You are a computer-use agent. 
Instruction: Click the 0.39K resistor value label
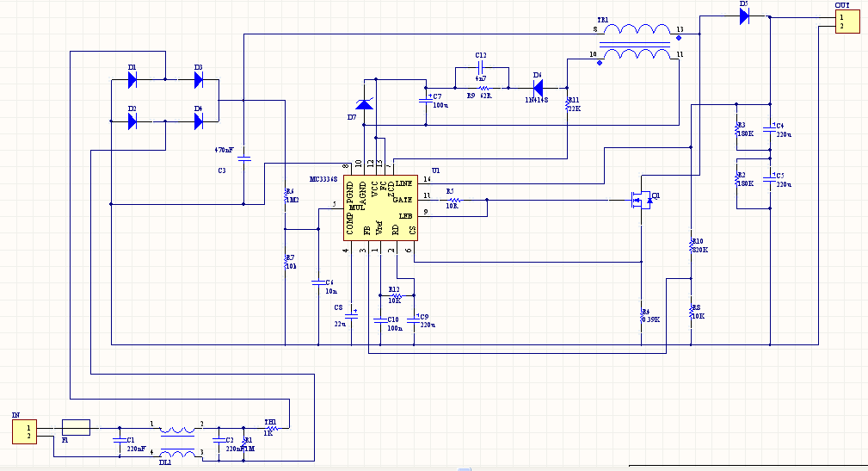(x=649, y=319)
